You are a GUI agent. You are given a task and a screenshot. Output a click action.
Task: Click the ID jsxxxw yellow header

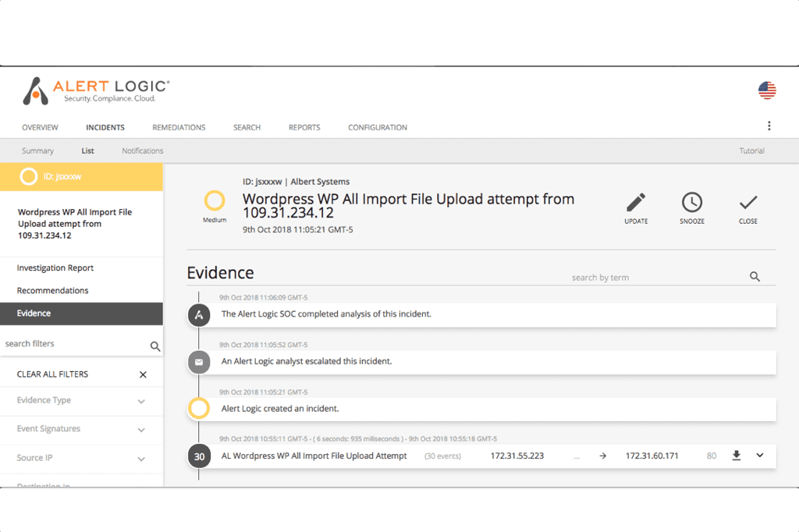click(81, 177)
